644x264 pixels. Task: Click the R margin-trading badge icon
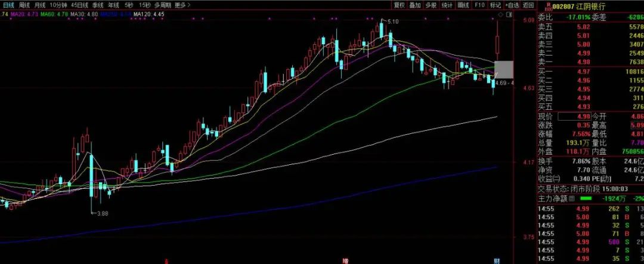pyautogui.click(x=548, y=6)
